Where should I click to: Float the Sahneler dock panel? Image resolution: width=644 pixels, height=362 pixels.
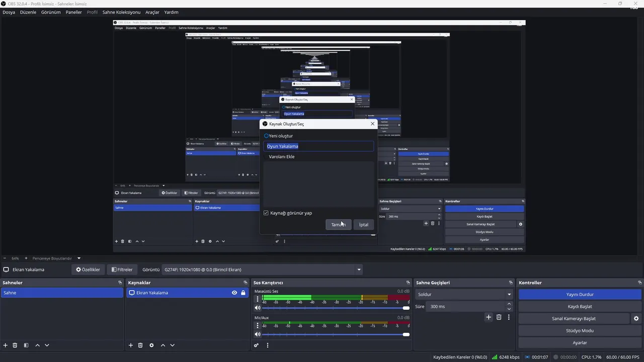pos(120,283)
